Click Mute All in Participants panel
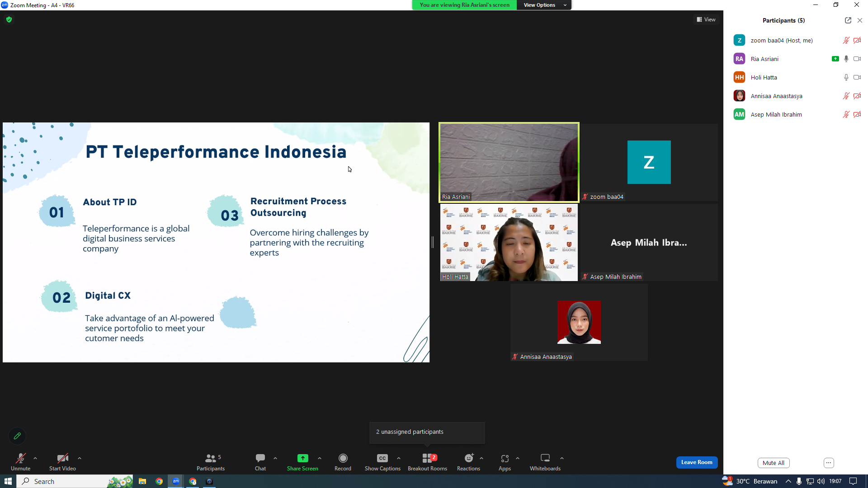The image size is (868, 488). pyautogui.click(x=774, y=463)
